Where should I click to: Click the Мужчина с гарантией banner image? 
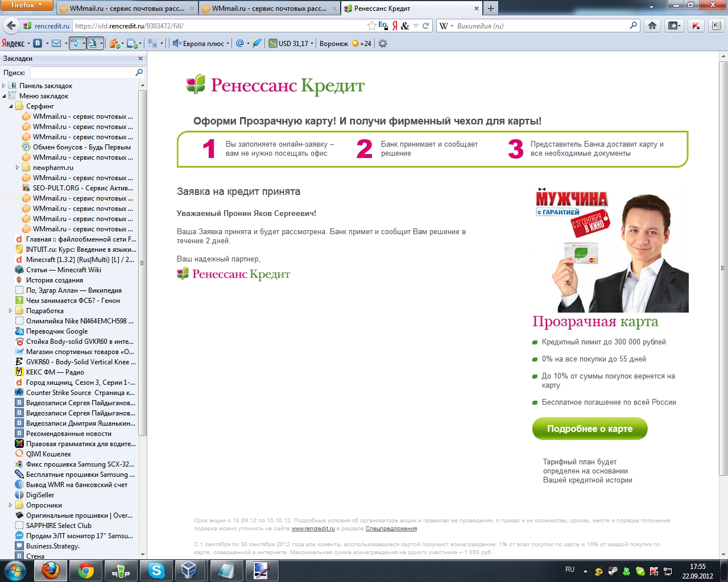(x=610, y=250)
